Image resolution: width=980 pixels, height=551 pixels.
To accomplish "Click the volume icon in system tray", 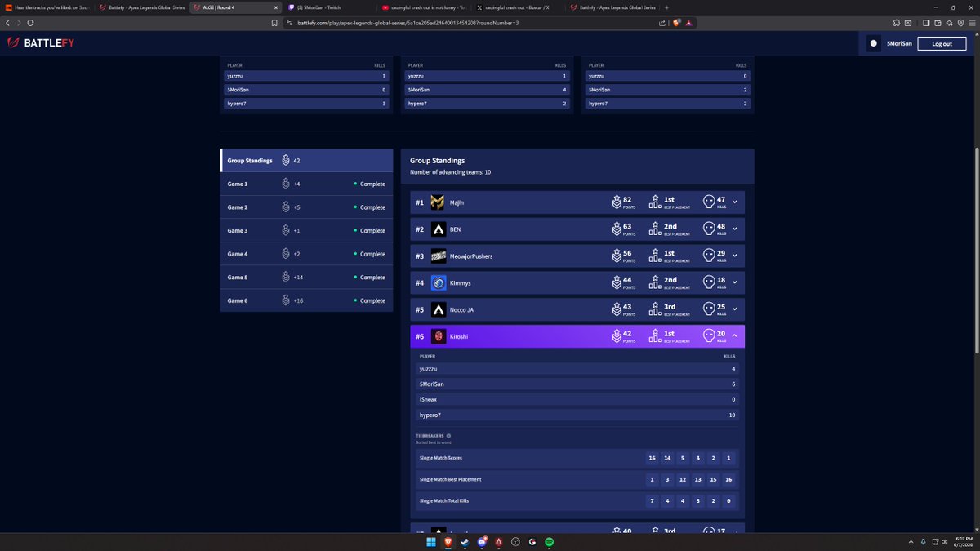I will [x=943, y=542].
